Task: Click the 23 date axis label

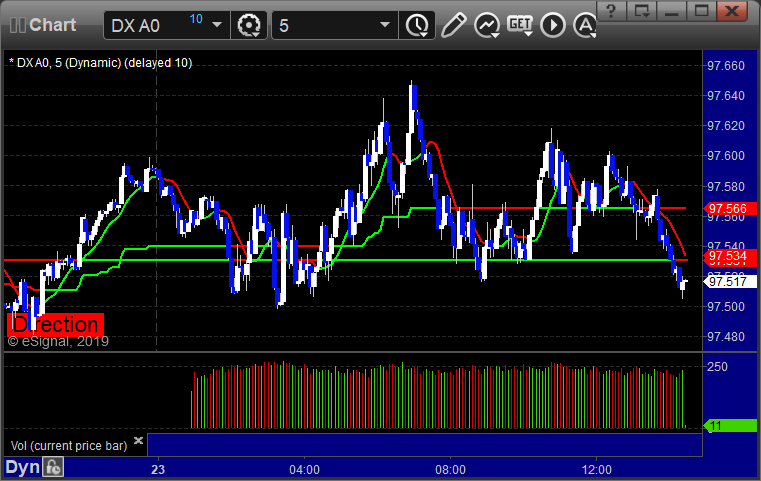Action: (158, 469)
